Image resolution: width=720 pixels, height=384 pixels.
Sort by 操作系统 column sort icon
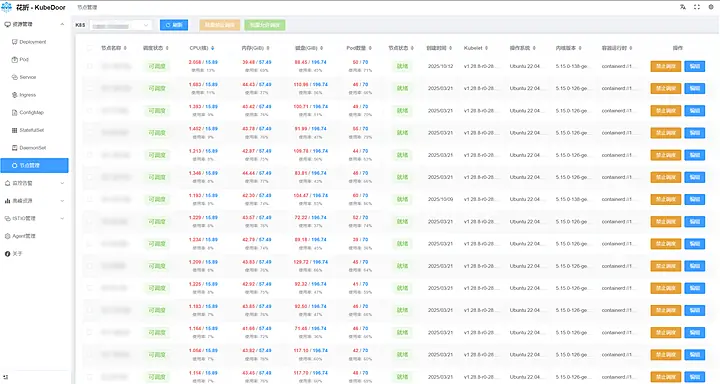coord(534,48)
